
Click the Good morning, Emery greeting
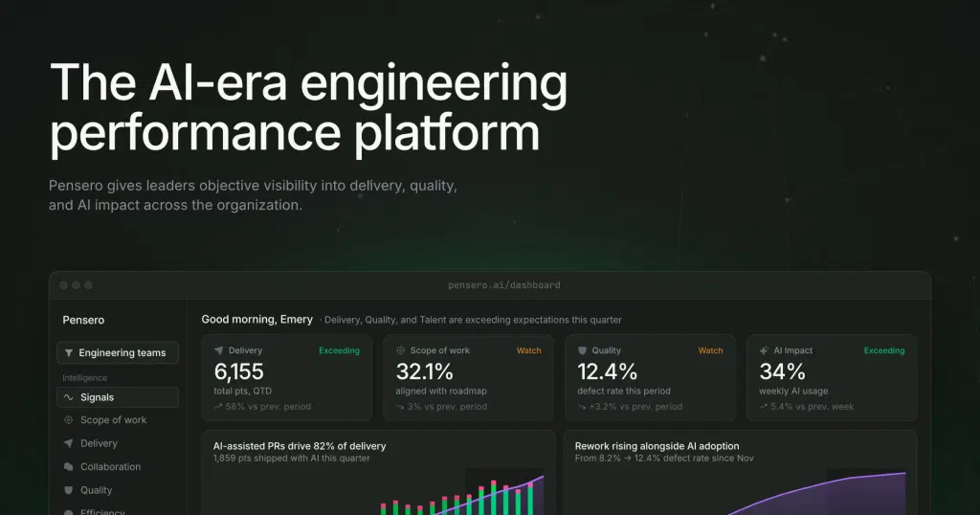pos(256,320)
